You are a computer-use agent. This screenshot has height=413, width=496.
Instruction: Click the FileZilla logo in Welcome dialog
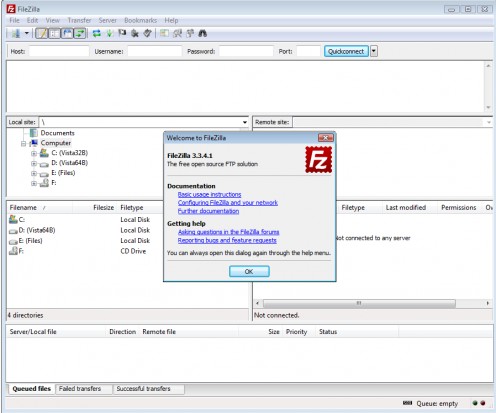(x=319, y=160)
